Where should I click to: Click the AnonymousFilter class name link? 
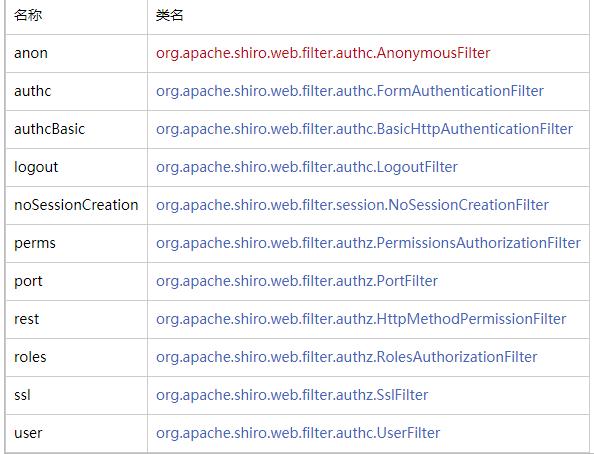pos(323,53)
